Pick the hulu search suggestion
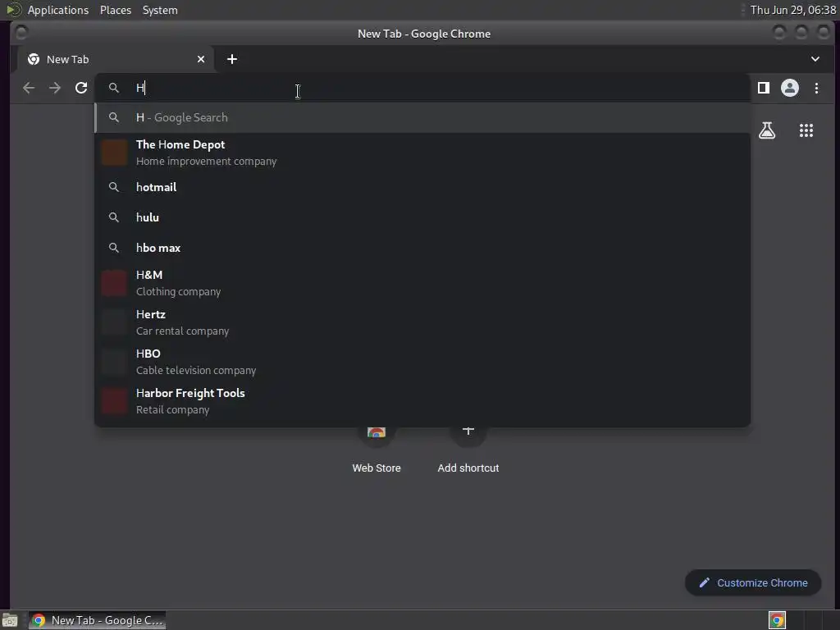The height and width of the screenshot is (630, 840). (x=422, y=217)
